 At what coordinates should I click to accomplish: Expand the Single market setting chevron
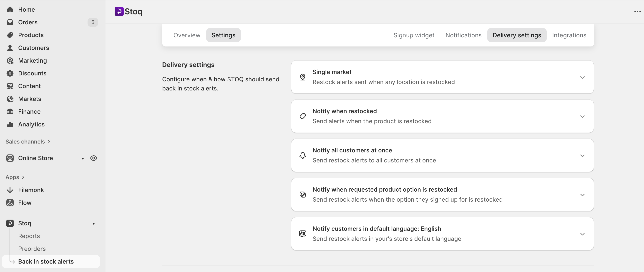tap(582, 77)
